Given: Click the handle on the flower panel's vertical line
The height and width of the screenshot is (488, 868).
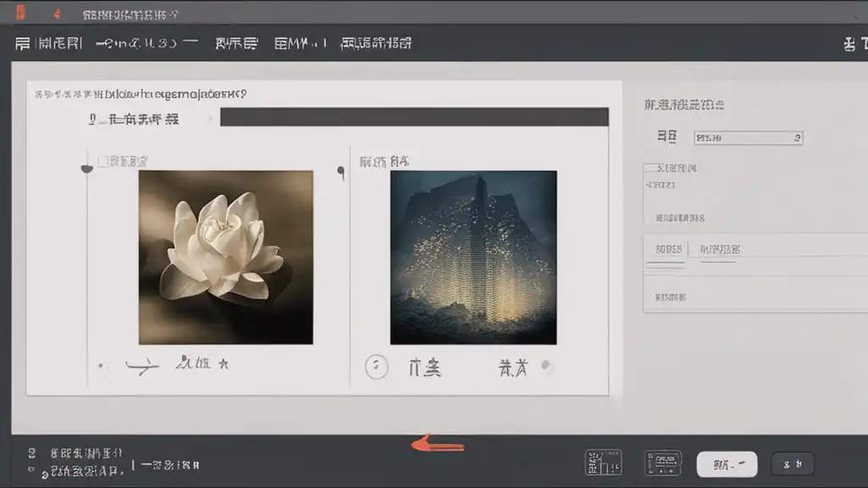Looking at the screenshot, I should [87, 169].
